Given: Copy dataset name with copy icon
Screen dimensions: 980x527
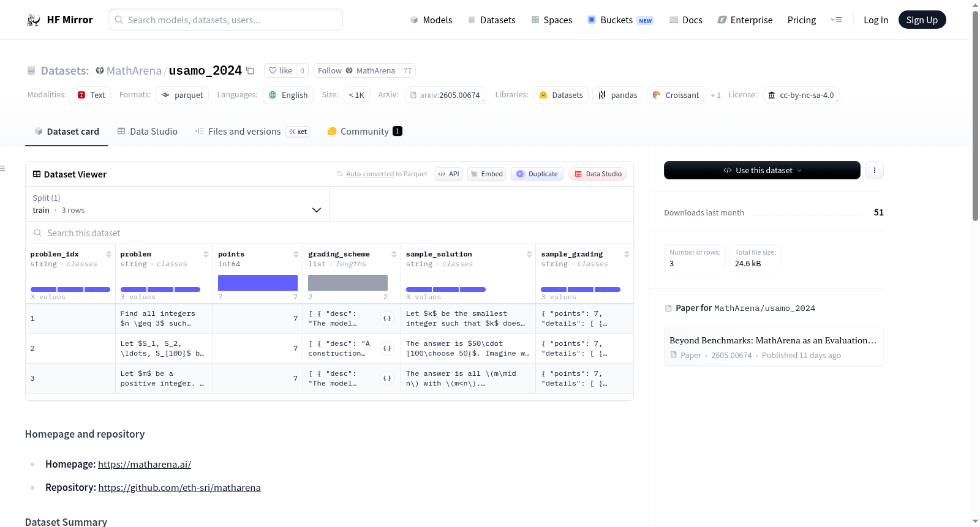Looking at the screenshot, I should coord(250,70).
